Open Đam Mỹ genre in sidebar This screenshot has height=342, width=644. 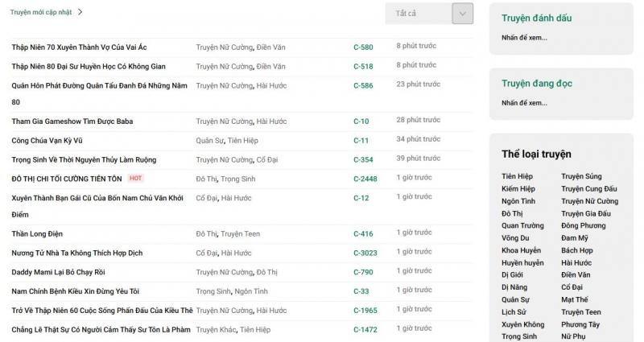point(575,238)
